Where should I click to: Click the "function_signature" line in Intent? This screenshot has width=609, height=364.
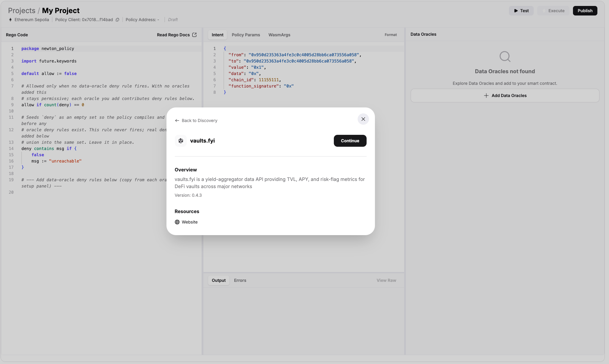click(261, 86)
